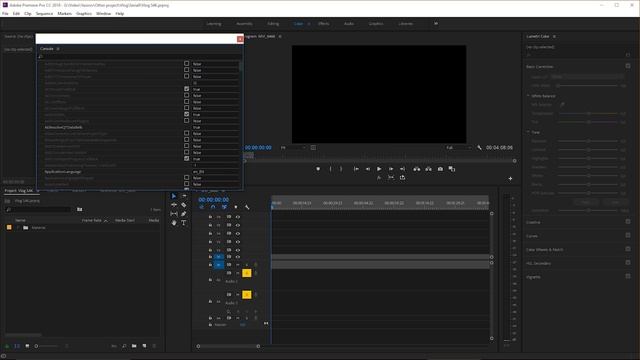Click the Lift button
This screenshot has width=640, height=360.
pyautogui.click(x=416, y=169)
